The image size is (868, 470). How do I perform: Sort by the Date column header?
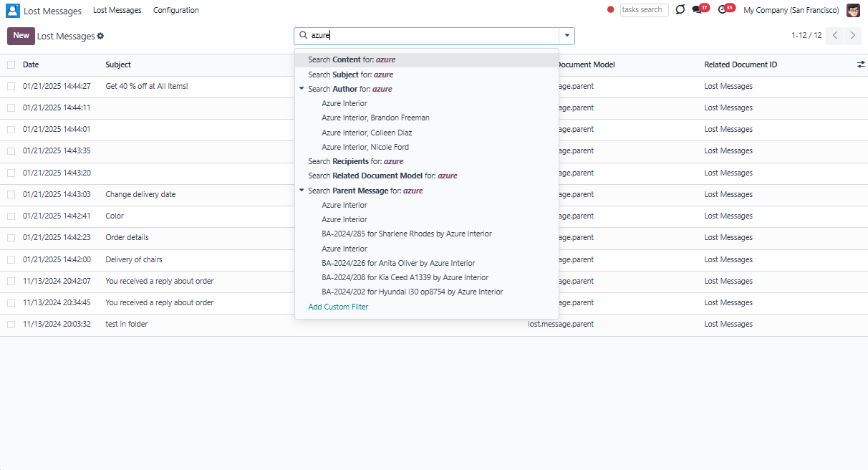click(x=31, y=64)
